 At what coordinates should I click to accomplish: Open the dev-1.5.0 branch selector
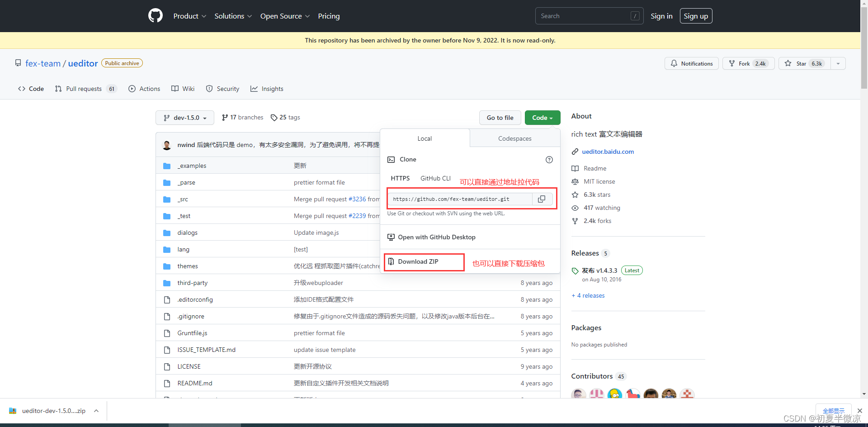pos(185,118)
